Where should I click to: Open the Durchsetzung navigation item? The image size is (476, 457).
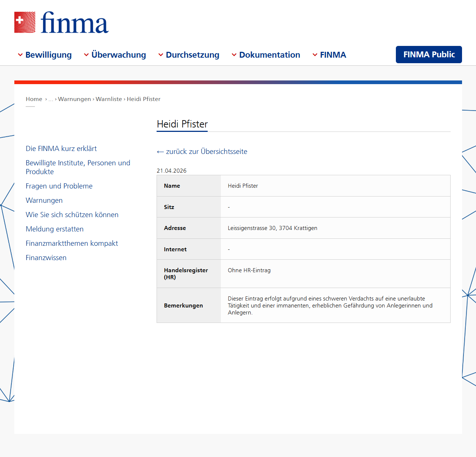point(193,55)
